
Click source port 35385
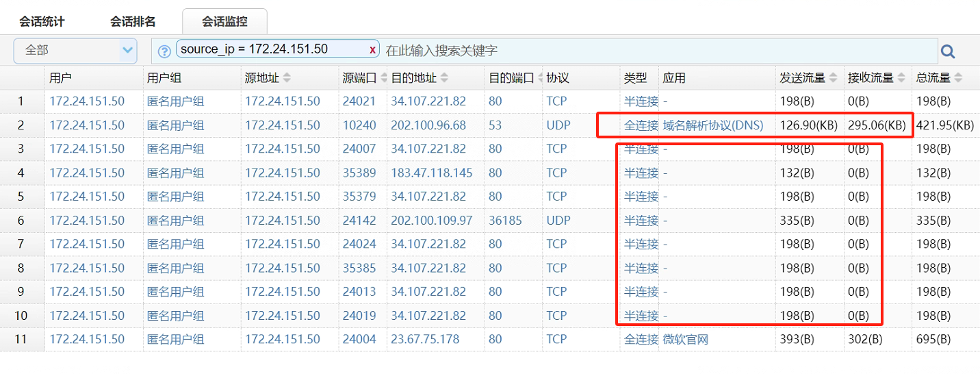359,268
